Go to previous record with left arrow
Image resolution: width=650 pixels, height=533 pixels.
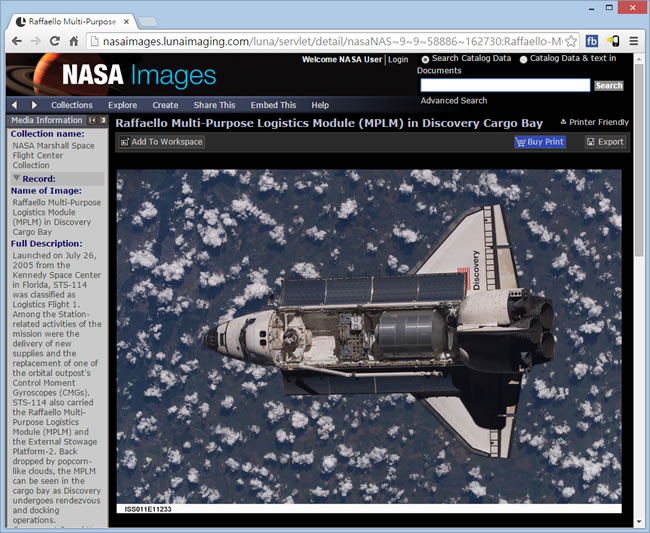click(14, 105)
